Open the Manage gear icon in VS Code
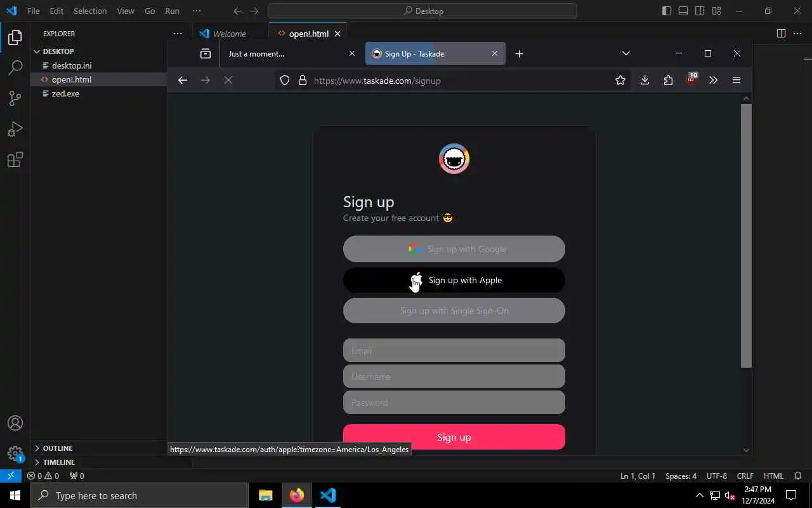The height and width of the screenshot is (508, 812). [x=15, y=453]
